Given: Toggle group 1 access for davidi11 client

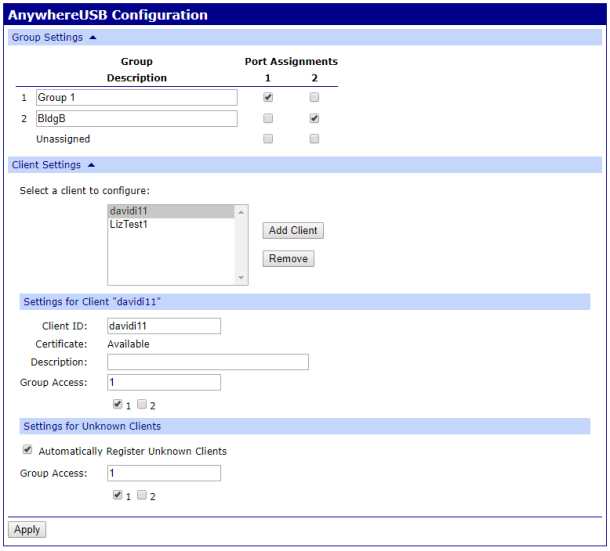Looking at the screenshot, I should 117,404.
